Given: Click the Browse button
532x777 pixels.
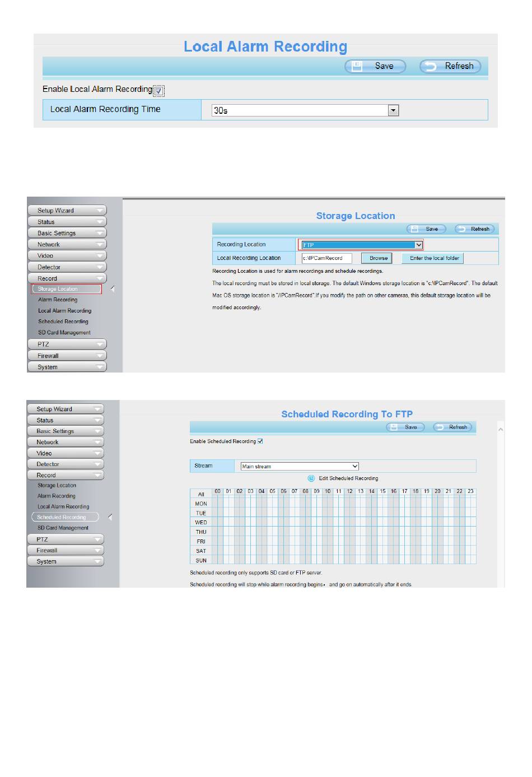Looking at the screenshot, I should pos(377,258).
